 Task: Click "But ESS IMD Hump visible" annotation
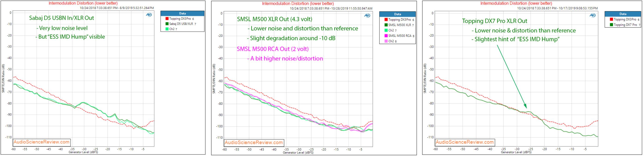click(70, 37)
